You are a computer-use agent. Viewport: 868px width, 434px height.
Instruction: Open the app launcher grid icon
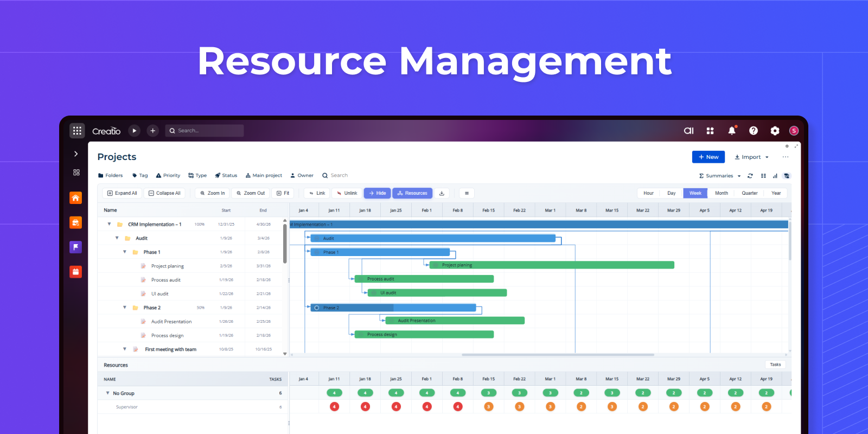(x=77, y=131)
